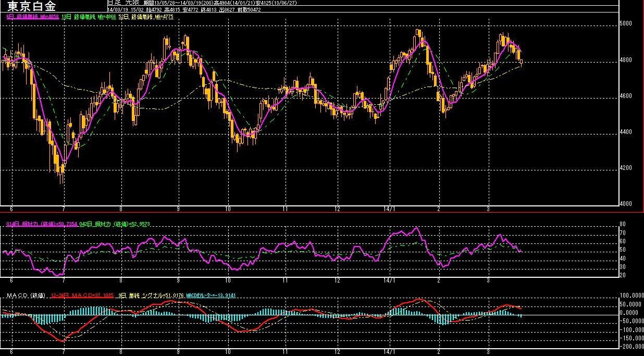Select the 014日 相対力 RSI label
644x356 pixels.
coord(41,224)
